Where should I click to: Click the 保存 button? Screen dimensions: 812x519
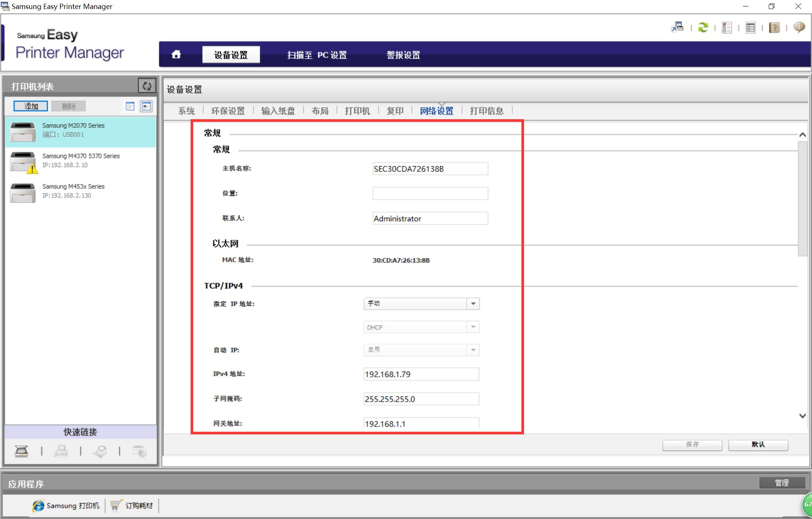tap(692, 445)
